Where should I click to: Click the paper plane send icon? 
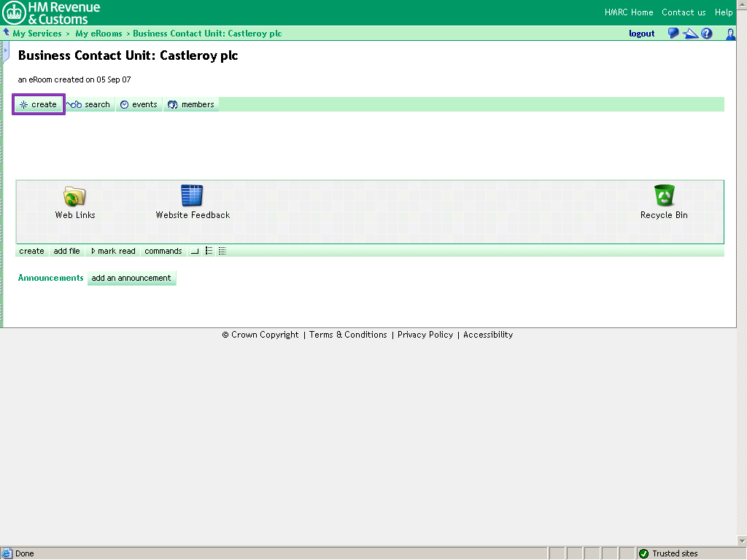pos(690,34)
